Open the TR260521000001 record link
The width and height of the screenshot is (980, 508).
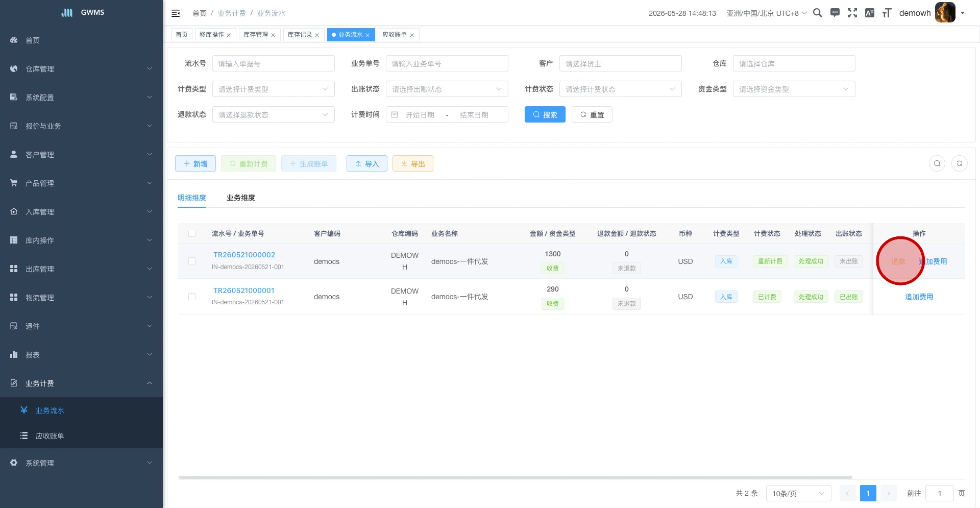[244, 291]
